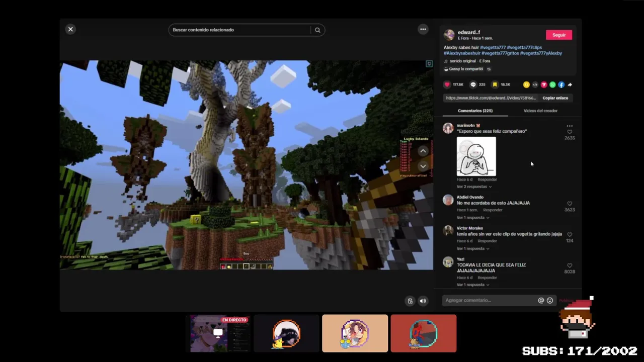644x362 pixels.
Task: Share video to Facebook
Action: (561, 84)
